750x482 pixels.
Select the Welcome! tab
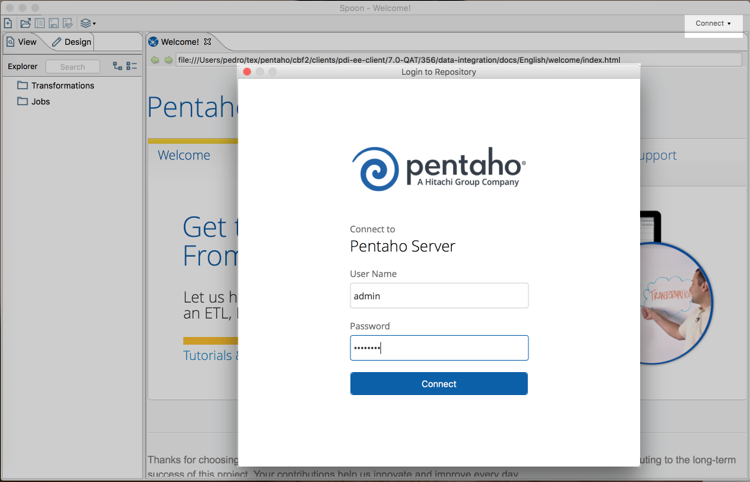click(179, 42)
